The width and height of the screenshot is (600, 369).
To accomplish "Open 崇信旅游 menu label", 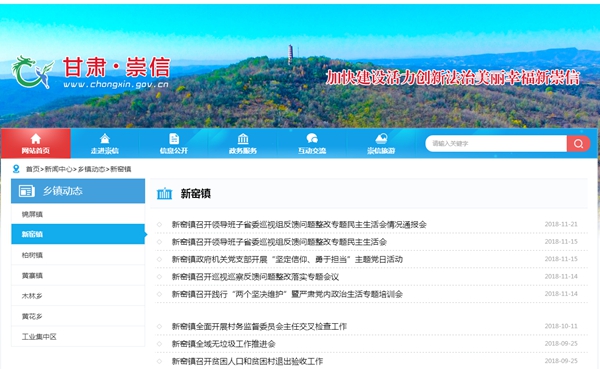I will (x=381, y=150).
